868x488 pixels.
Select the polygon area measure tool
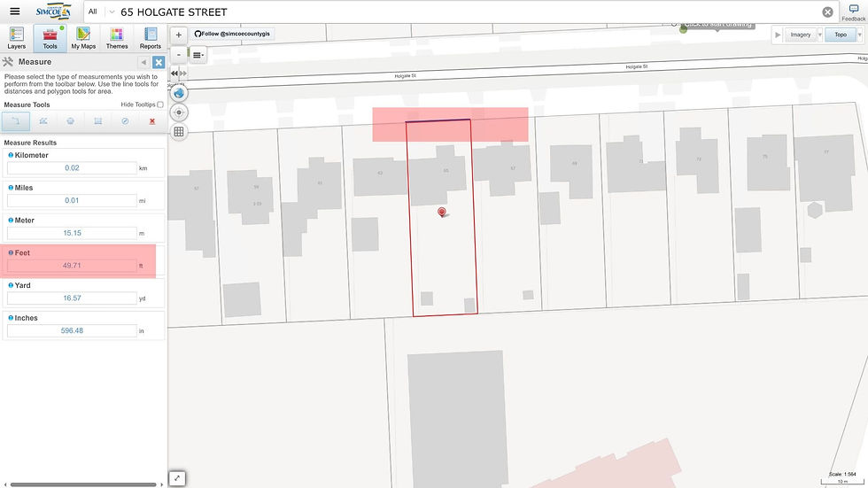[70, 121]
